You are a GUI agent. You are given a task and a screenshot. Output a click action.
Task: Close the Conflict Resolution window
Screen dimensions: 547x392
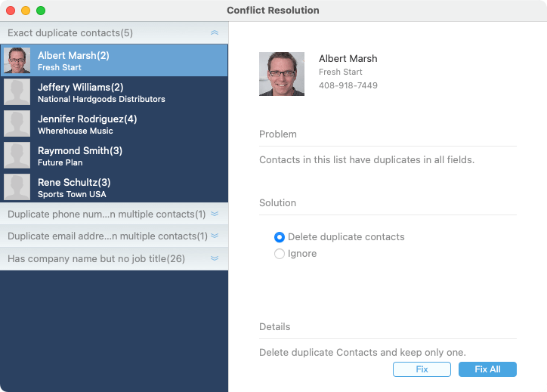click(x=11, y=11)
